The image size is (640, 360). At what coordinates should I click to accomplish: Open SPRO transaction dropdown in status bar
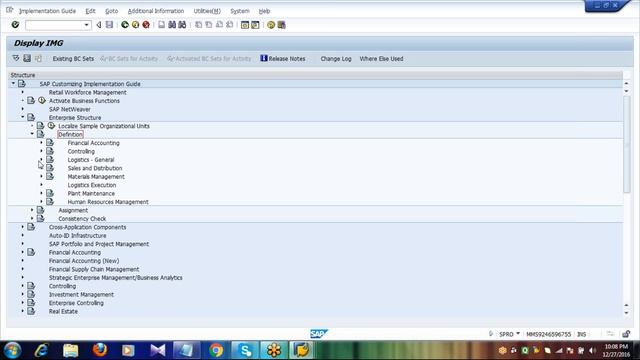[518, 334]
